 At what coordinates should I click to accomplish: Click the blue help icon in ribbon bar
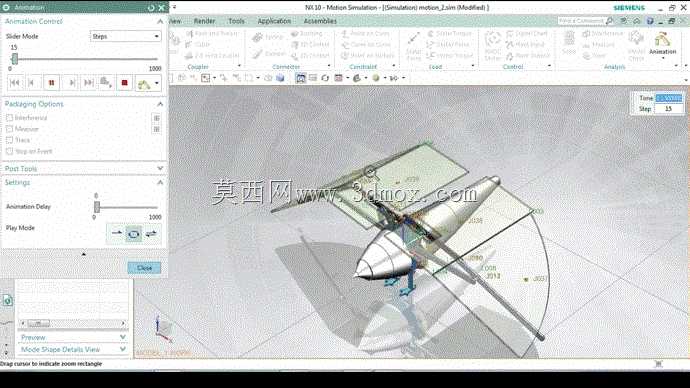tap(650, 21)
